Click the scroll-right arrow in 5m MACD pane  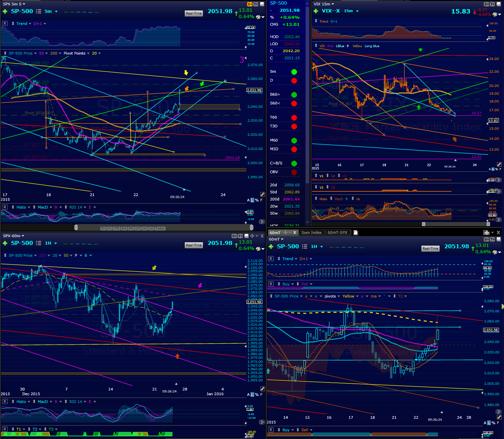point(262,222)
